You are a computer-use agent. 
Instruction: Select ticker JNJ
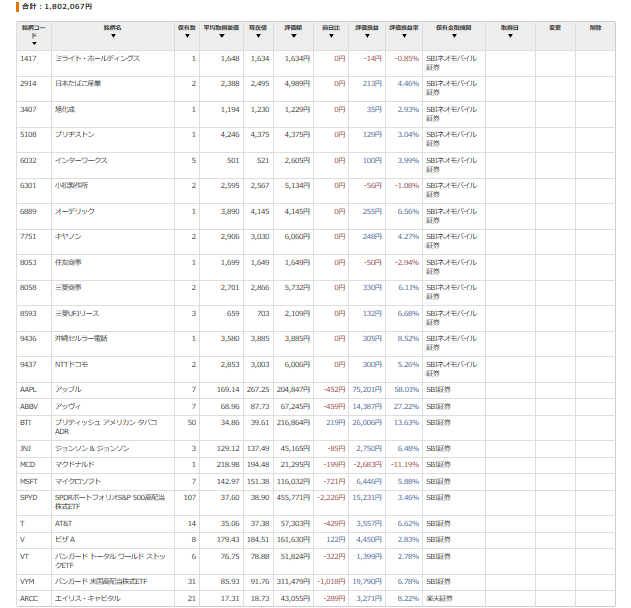pyautogui.click(x=25, y=448)
